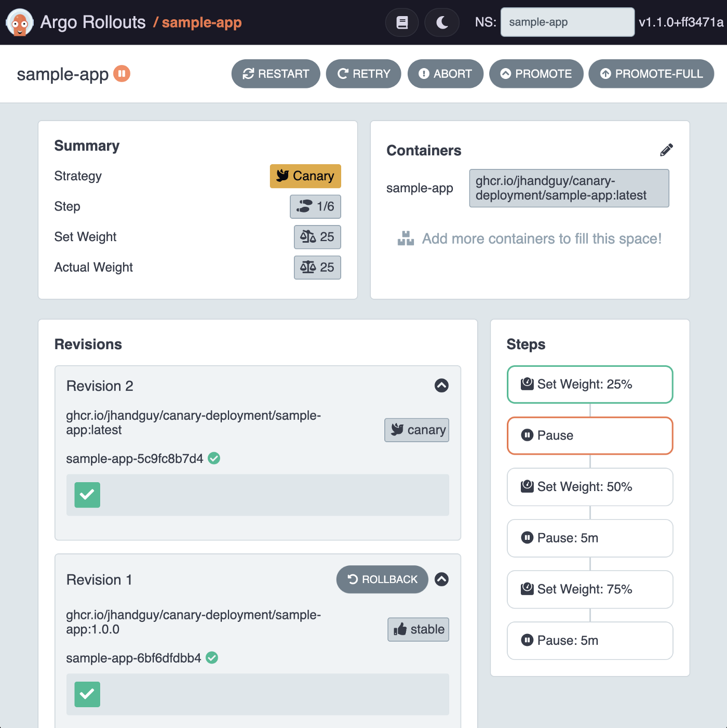
Task: Collapse Revision 1 with its chevron
Action: pyautogui.click(x=441, y=579)
